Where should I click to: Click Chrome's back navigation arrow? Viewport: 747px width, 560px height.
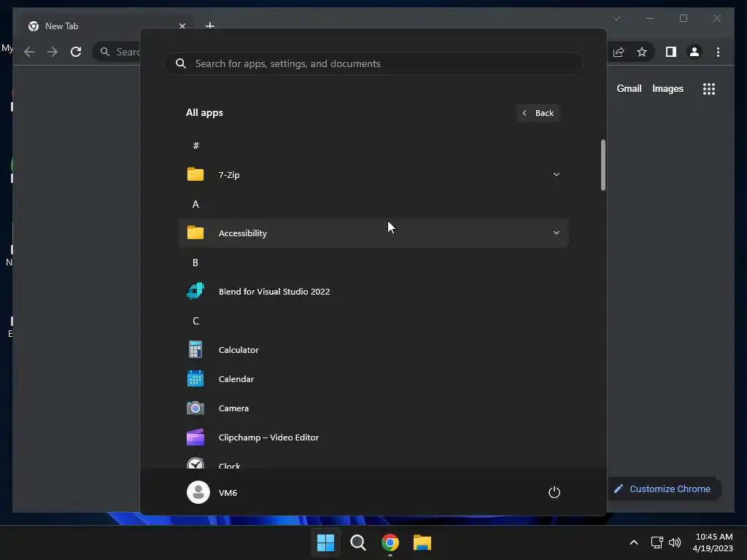29,52
